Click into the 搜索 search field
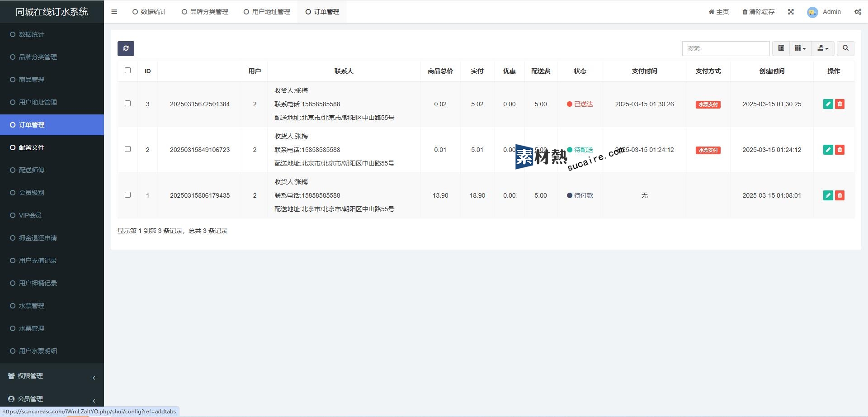Screen dimensions: 868x417 pos(726,48)
